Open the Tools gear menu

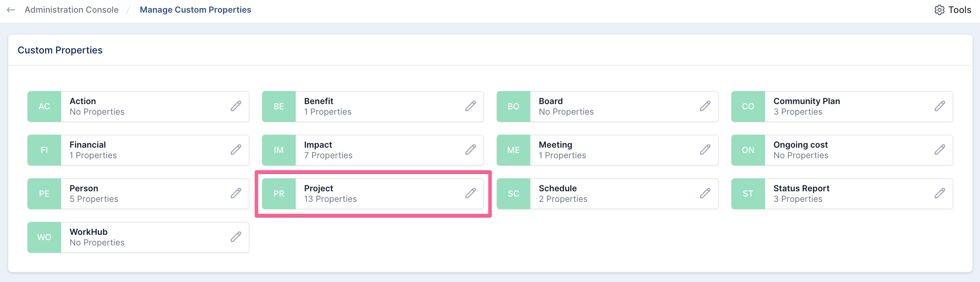click(x=953, y=10)
